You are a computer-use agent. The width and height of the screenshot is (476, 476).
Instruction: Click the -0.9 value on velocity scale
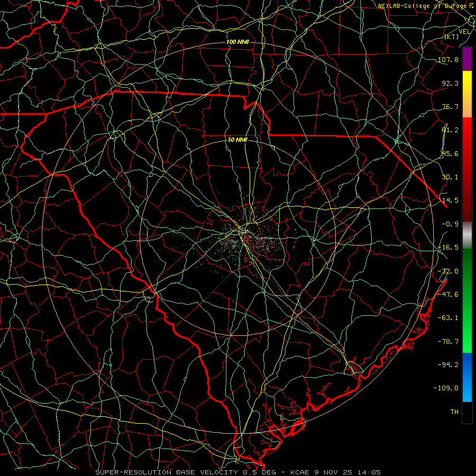coord(450,224)
